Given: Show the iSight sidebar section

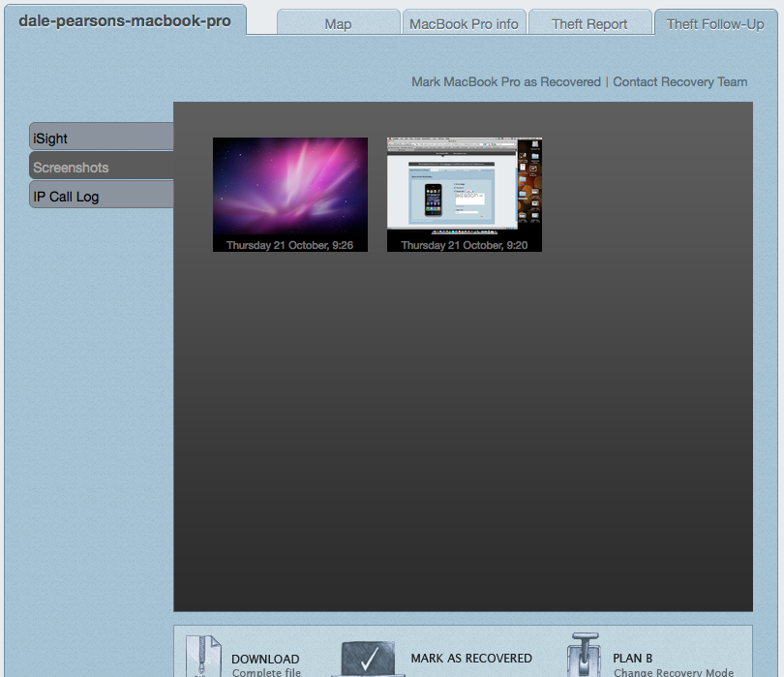Looking at the screenshot, I should pos(102,137).
